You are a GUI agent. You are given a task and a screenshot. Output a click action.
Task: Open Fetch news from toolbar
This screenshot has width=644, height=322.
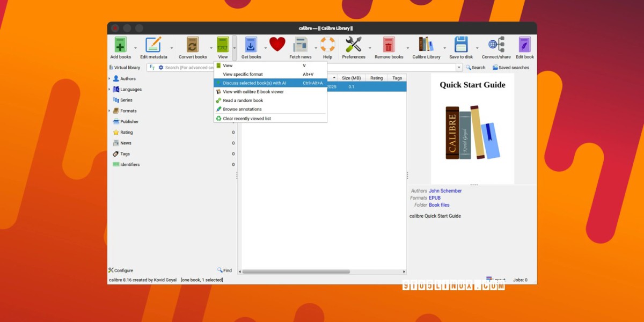pyautogui.click(x=300, y=45)
